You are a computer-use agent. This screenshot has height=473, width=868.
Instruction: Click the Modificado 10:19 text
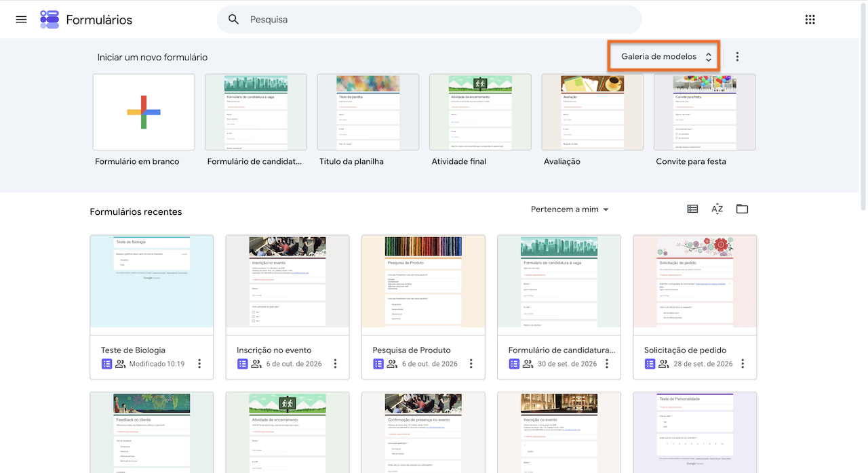pyautogui.click(x=157, y=364)
